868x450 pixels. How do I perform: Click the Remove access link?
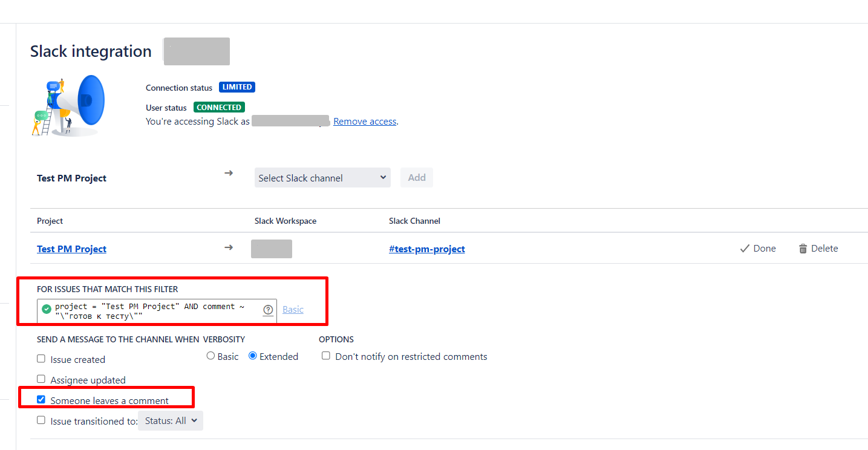click(x=365, y=122)
